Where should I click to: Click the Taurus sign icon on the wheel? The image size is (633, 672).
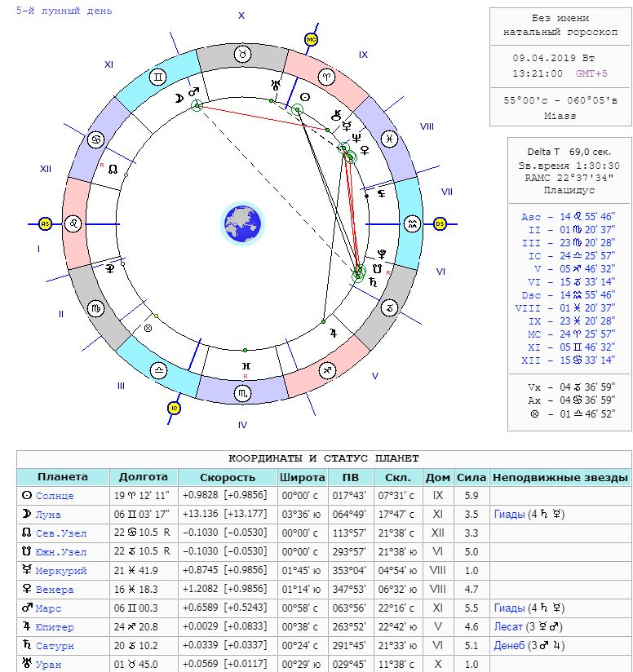243,55
